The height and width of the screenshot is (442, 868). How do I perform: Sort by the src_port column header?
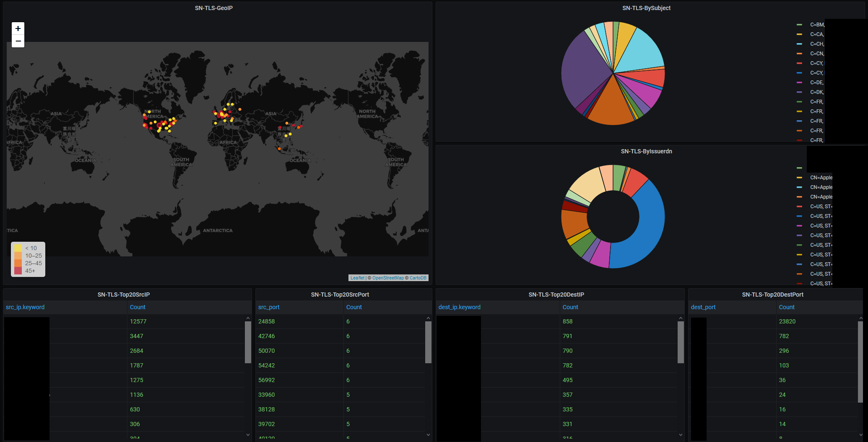[269, 307]
